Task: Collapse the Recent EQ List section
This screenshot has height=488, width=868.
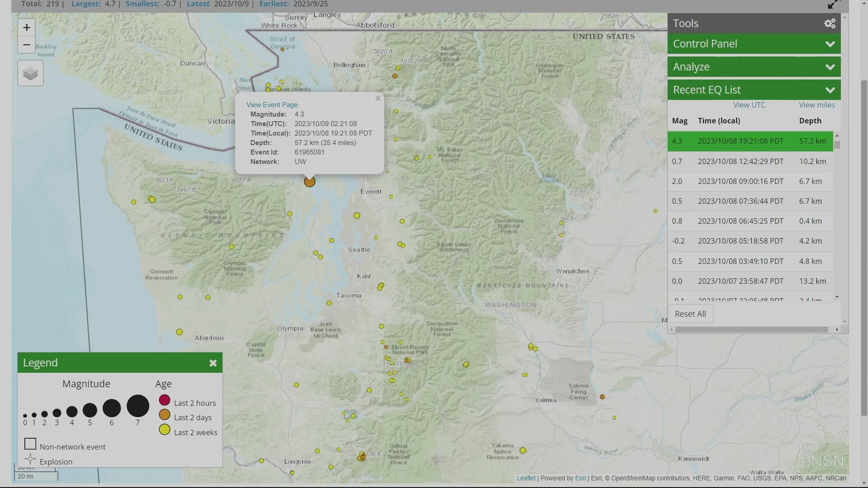Action: coord(754,90)
